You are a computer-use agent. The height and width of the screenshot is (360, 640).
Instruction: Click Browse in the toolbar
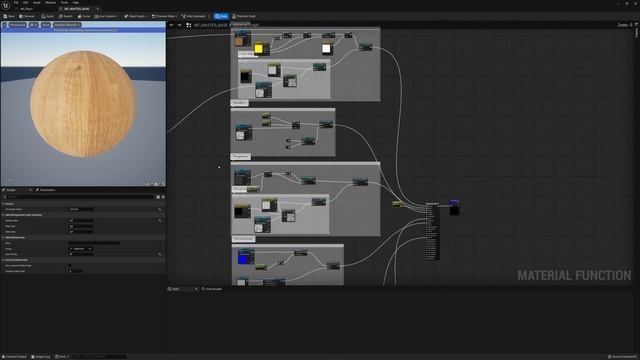(27, 16)
